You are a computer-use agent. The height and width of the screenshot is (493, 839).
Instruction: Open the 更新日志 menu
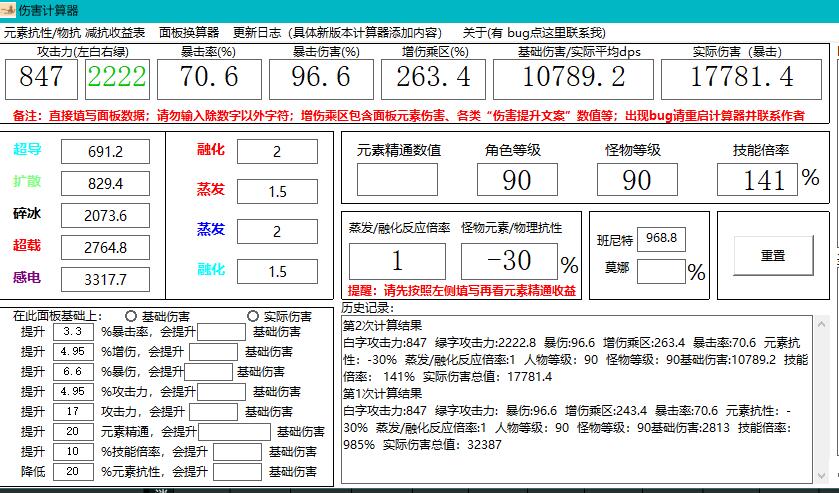click(337, 33)
